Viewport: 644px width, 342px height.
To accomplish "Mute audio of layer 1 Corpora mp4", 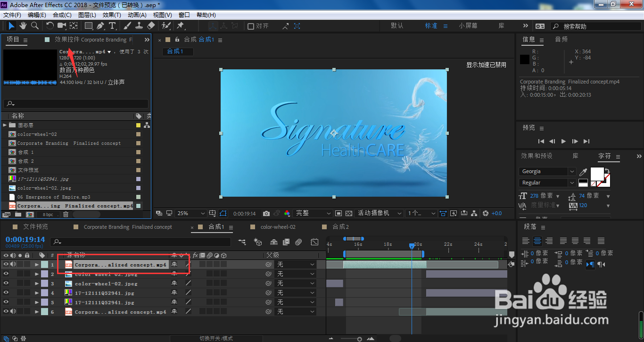I will 13,265.
